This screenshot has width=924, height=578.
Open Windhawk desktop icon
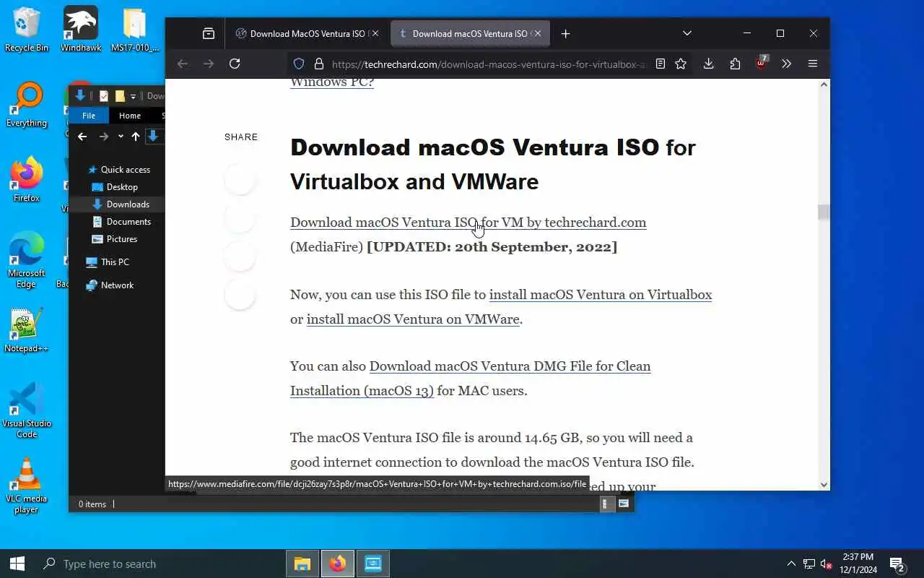click(x=80, y=30)
